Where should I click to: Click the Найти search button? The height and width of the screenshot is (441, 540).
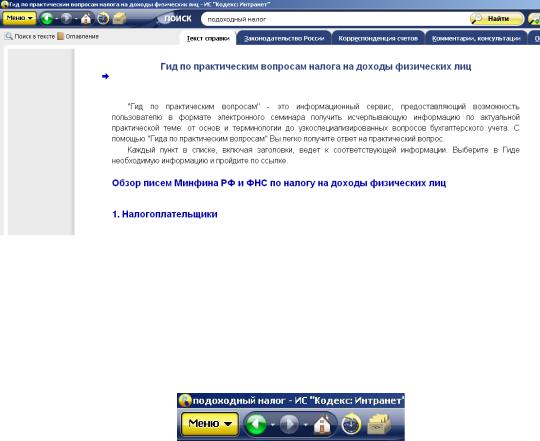pos(497,19)
